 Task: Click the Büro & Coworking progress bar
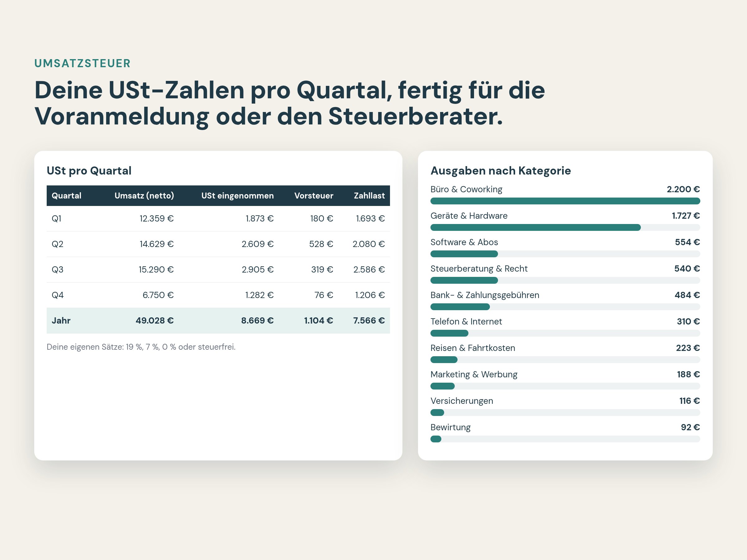point(565,201)
